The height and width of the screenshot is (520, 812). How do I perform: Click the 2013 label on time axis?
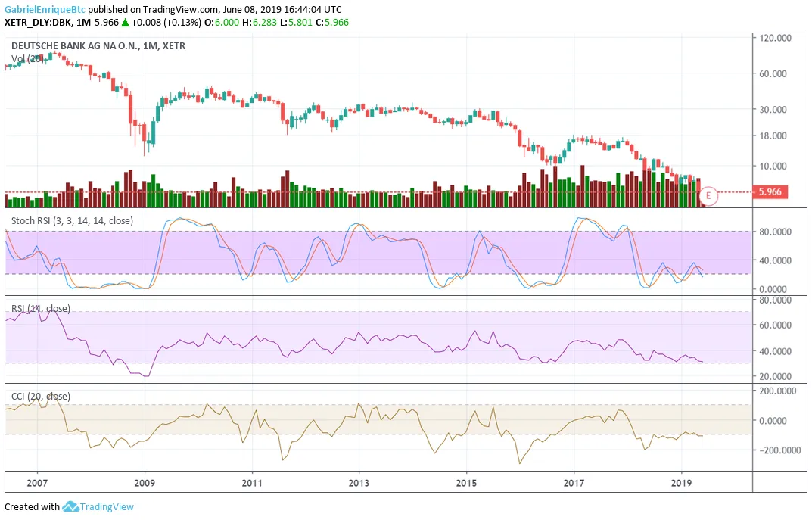359,483
